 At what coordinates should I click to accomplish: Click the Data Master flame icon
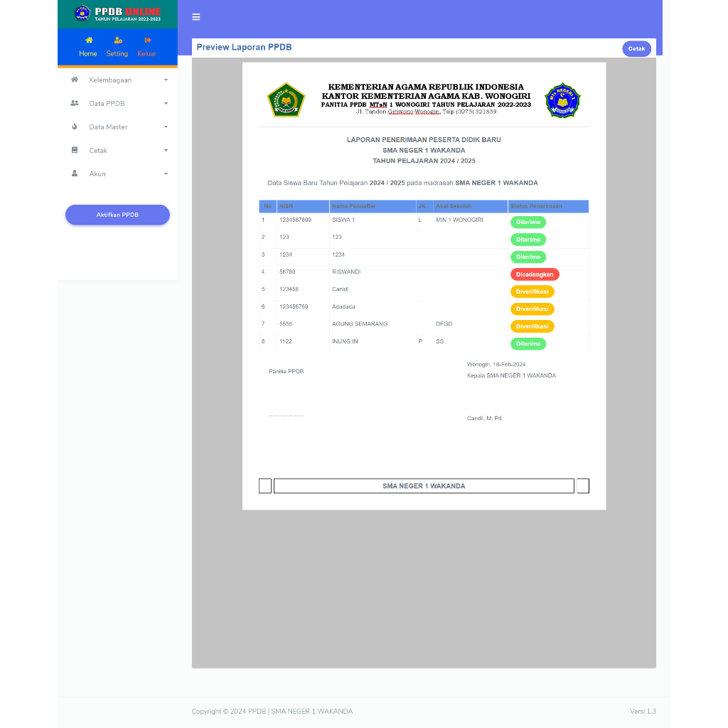tap(74, 127)
